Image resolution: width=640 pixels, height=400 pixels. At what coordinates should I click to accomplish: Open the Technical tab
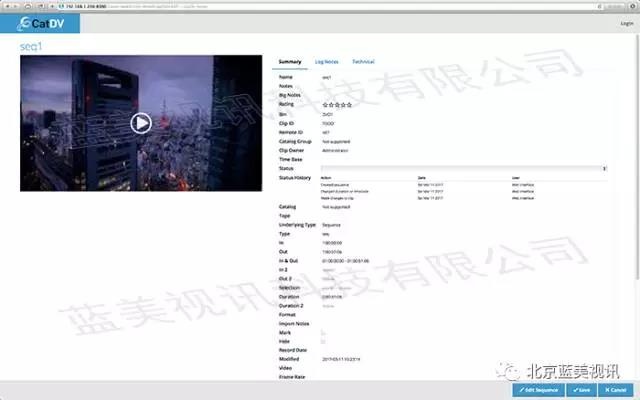[x=363, y=62]
